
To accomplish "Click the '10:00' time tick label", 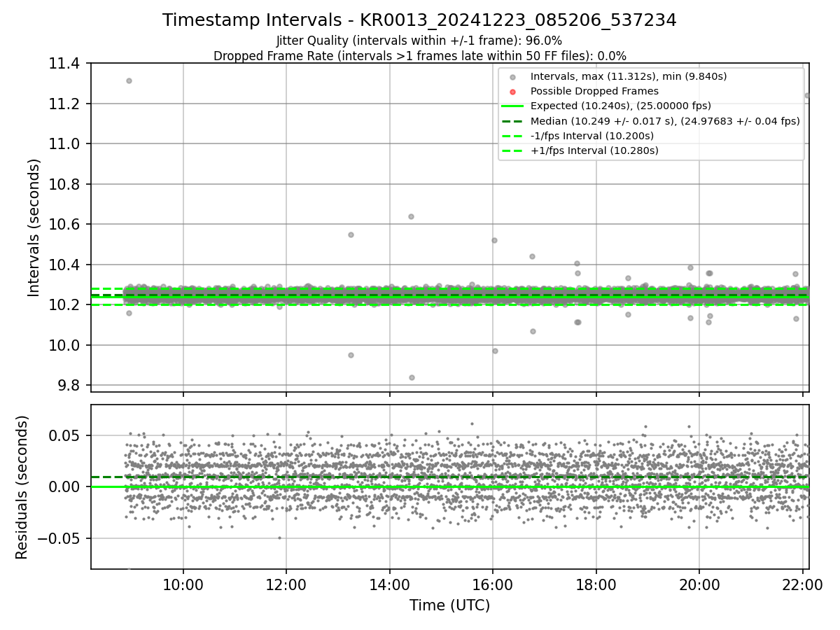I will pyautogui.click(x=183, y=586).
